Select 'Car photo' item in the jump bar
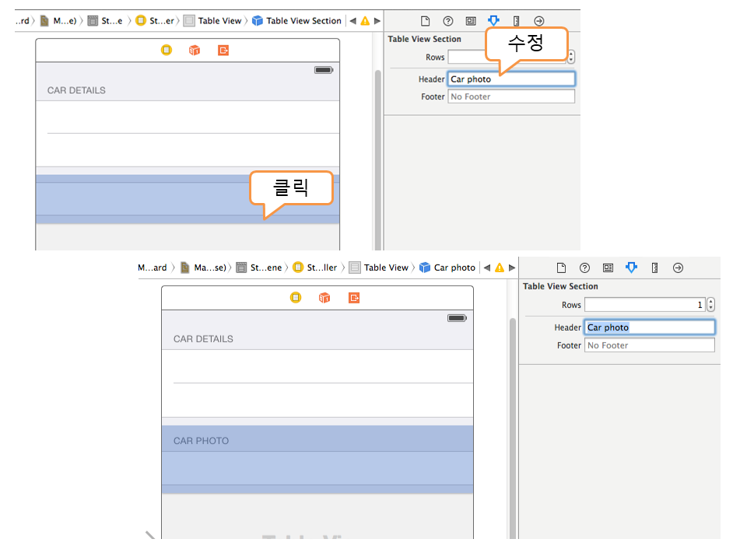Image resolution: width=747 pixels, height=560 pixels. [x=447, y=268]
